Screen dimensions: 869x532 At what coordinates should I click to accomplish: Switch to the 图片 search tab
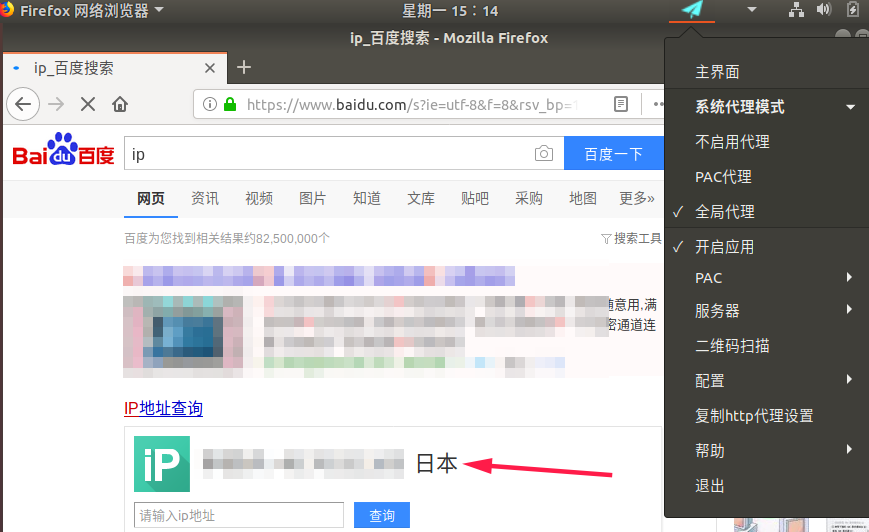[x=312, y=198]
